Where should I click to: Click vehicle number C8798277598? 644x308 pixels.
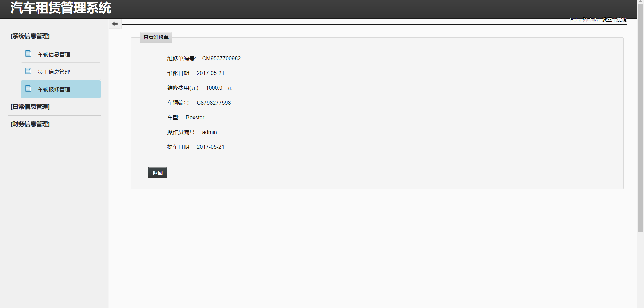click(214, 103)
